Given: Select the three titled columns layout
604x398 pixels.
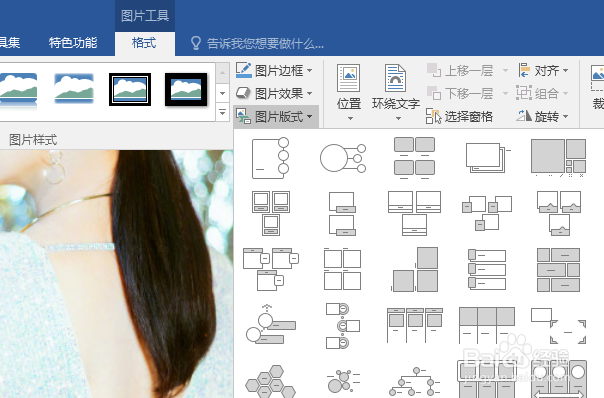Looking at the screenshot, I should click(414, 325).
